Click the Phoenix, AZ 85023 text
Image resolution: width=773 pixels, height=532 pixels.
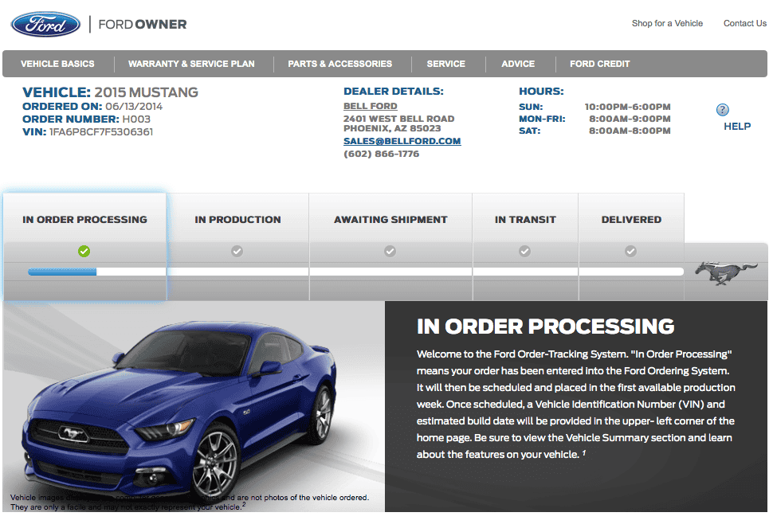coord(392,128)
